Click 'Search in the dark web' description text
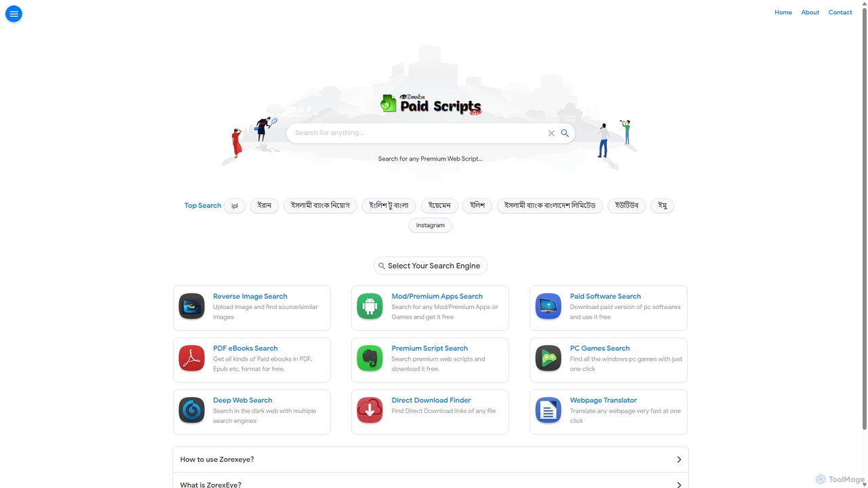Image resolution: width=868 pixels, height=488 pixels. click(264, 415)
